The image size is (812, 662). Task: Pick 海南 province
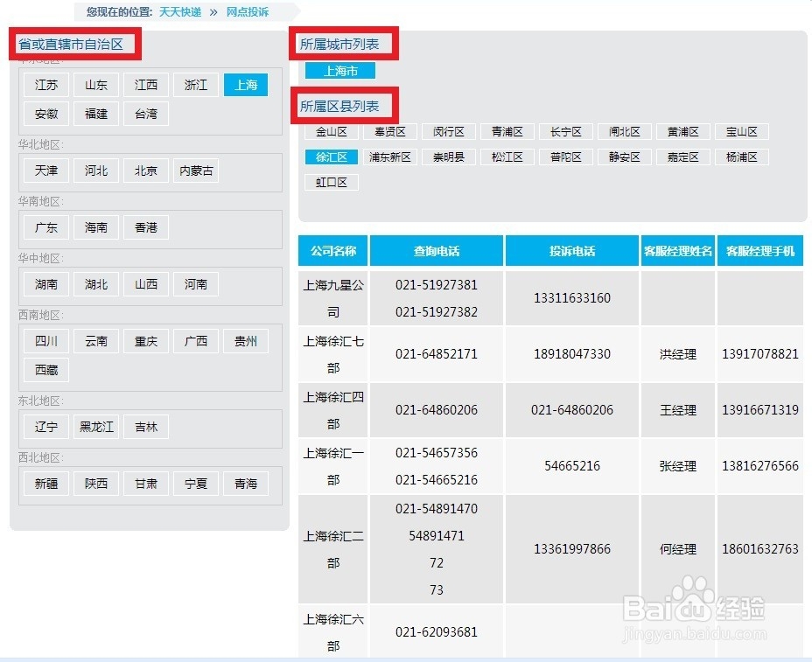(95, 227)
